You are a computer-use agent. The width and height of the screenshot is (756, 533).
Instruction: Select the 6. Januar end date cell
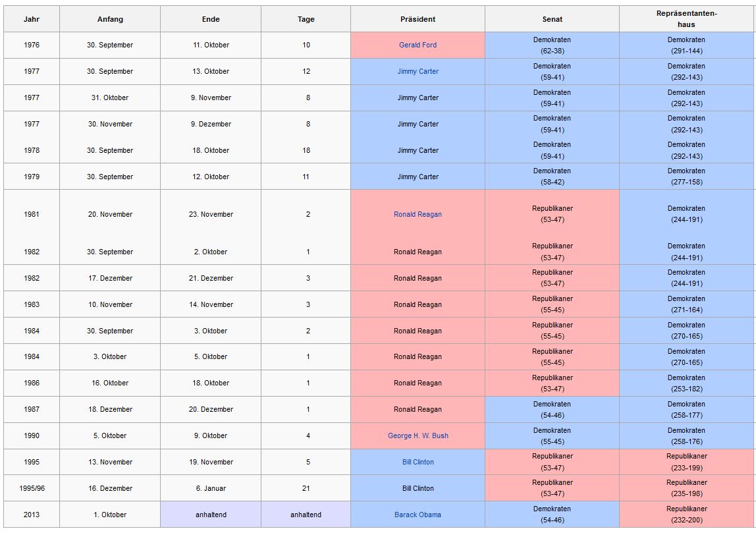click(211, 489)
